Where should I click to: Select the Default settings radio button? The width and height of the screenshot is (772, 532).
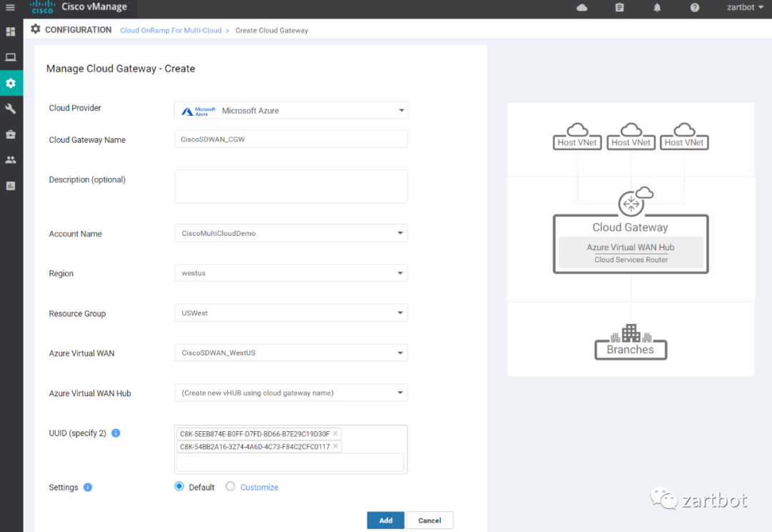coord(179,487)
